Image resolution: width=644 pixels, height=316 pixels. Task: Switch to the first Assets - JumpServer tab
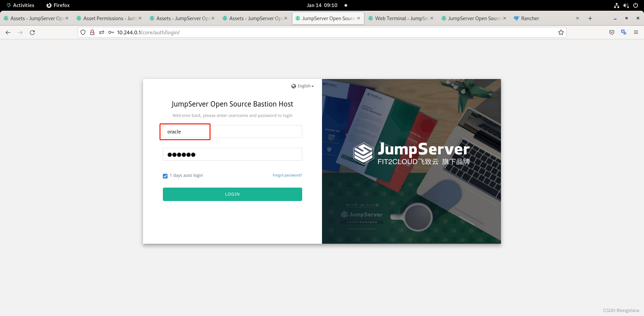(36, 18)
